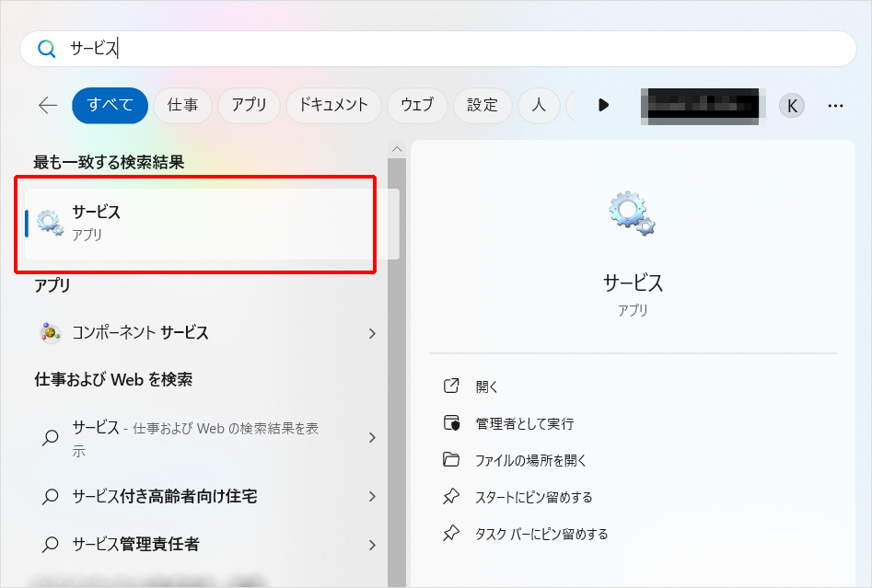This screenshot has height=588, width=872.
Task: Click the back arrow to return
Action: point(46,105)
